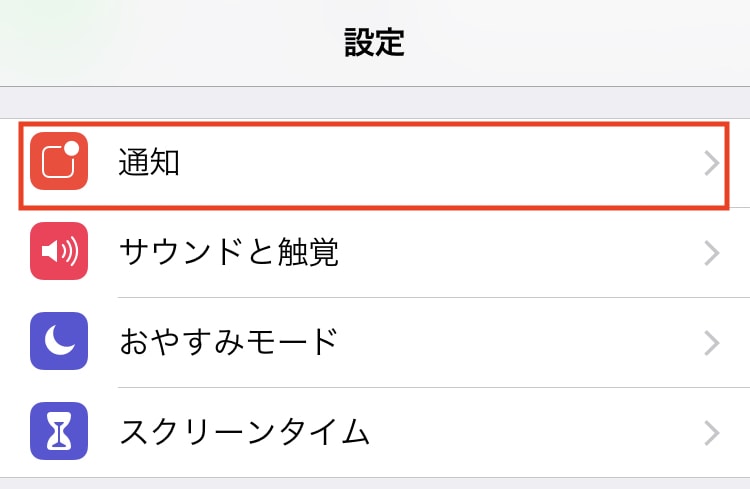The height and width of the screenshot is (489, 750).
Task: Tap the red Notifications (通知) icon
Action: pyautogui.click(x=59, y=161)
